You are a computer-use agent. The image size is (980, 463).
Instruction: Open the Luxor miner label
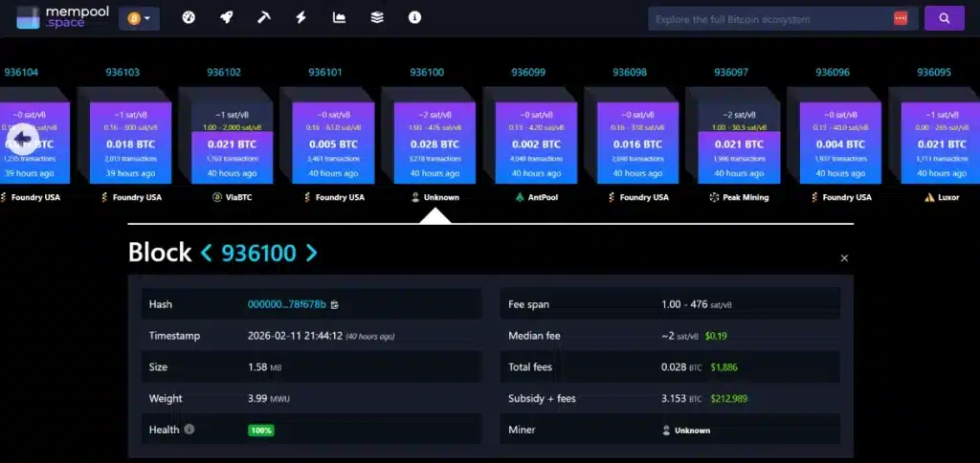tap(948, 197)
